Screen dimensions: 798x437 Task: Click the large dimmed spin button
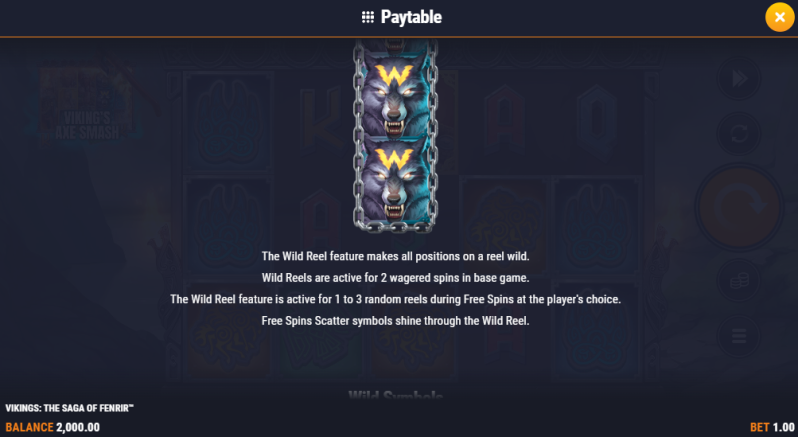point(739,207)
